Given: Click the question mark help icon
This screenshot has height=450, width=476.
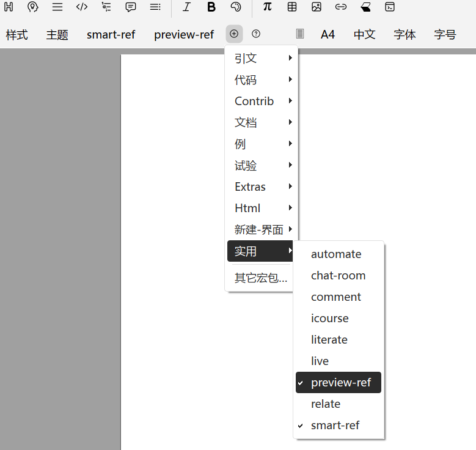Looking at the screenshot, I should click(x=256, y=34).
